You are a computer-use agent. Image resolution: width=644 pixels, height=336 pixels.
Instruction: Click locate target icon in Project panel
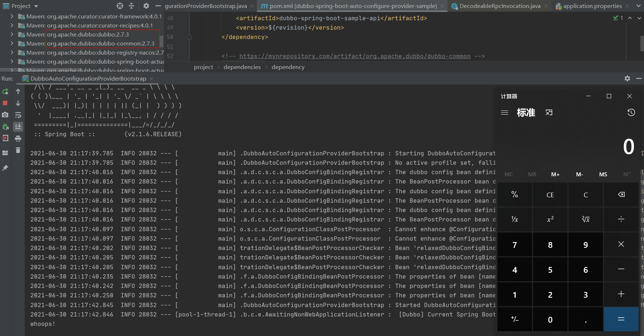click(120, 6)
